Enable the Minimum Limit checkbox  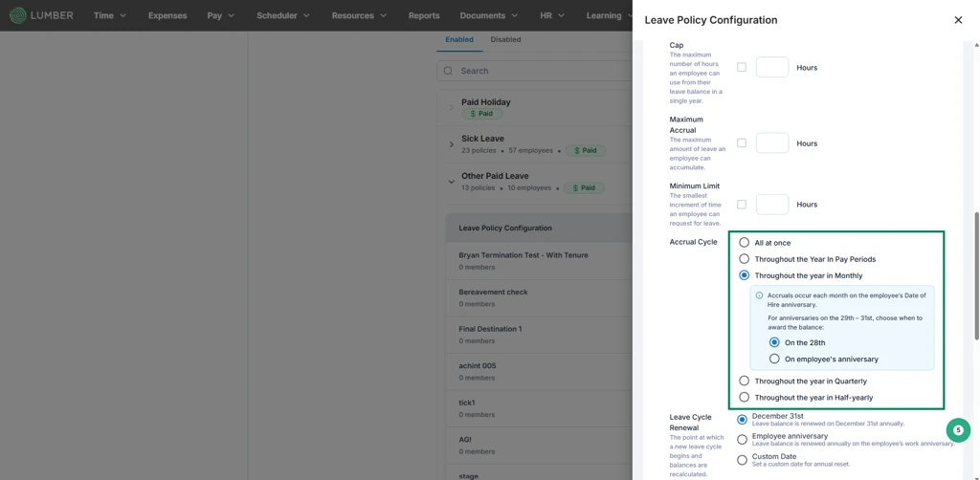click(742, 204)
